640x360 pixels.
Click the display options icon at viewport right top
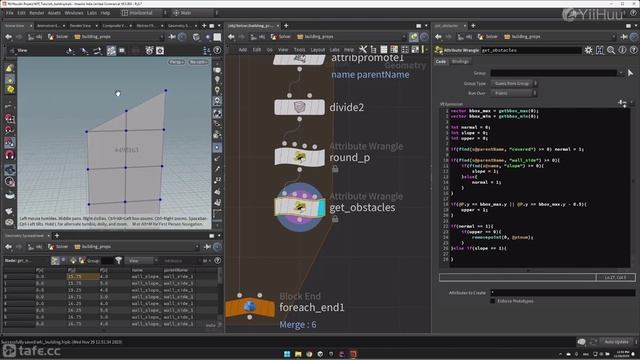pyautogui.click(x=217, y=69)
